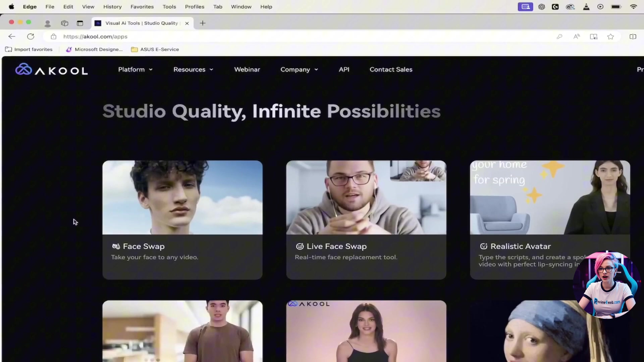Click the play circle icon in the menu bar
The image size is (644, 362).
(600, 7)
